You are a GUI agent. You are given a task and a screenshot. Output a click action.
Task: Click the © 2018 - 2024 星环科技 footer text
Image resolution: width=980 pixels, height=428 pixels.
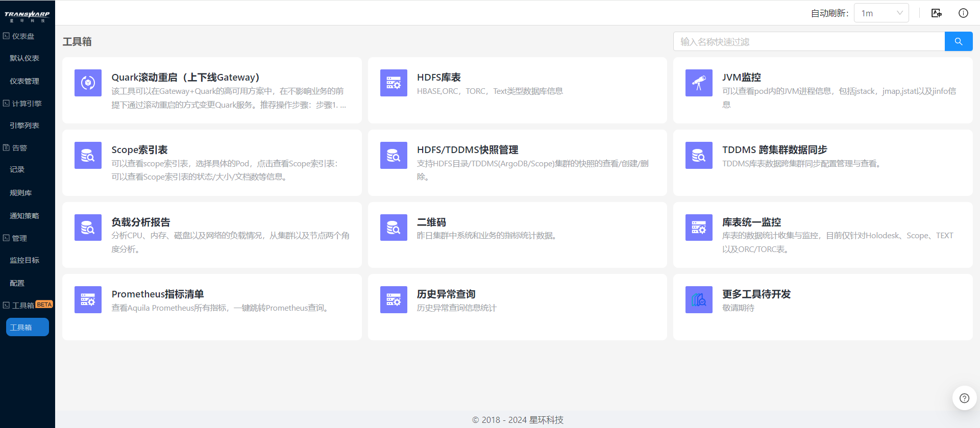pos(518,420)
